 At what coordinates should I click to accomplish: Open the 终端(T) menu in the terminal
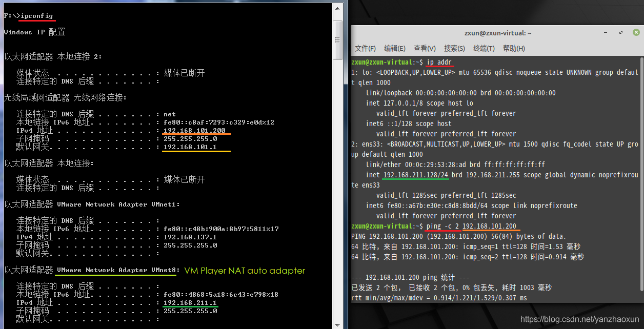point(484,48)
